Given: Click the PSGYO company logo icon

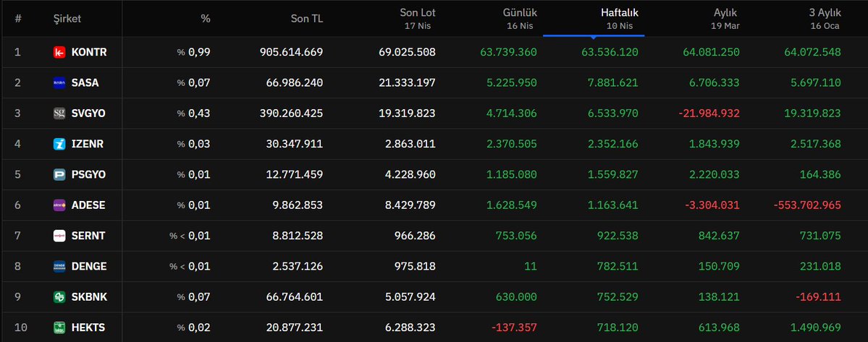Looking at the screenshot, I should [x=59, y=174].
